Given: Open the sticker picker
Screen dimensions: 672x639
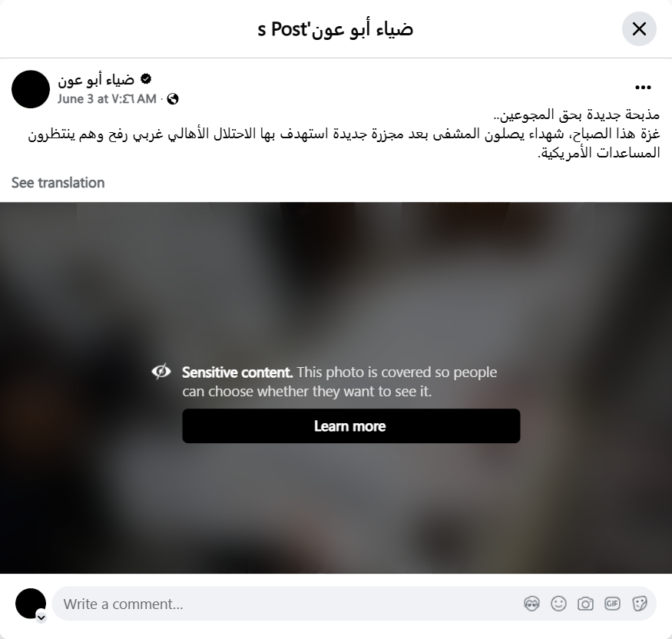Looking at the screenshot, I should tap(639, 604).
